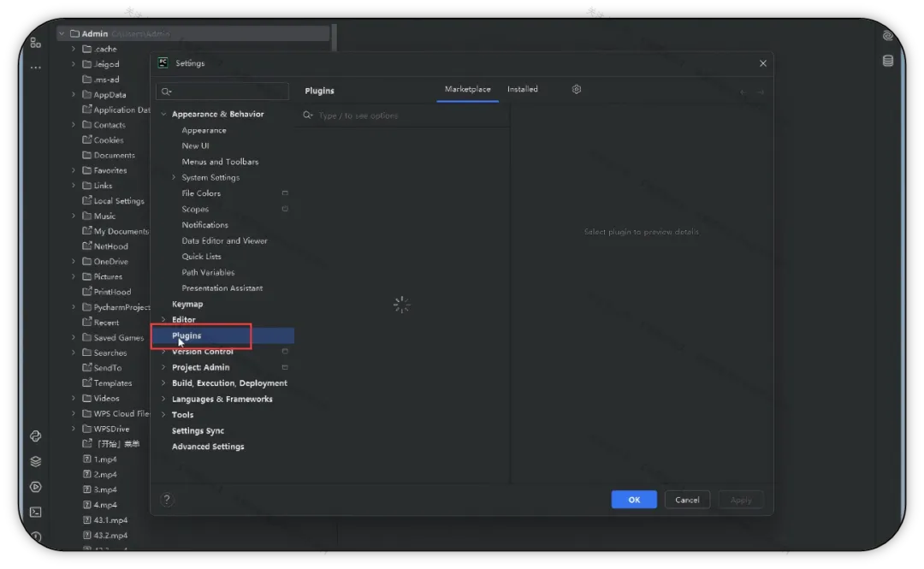Open Path Variables settings page
924x569 pixels.
tap(208, 272)
